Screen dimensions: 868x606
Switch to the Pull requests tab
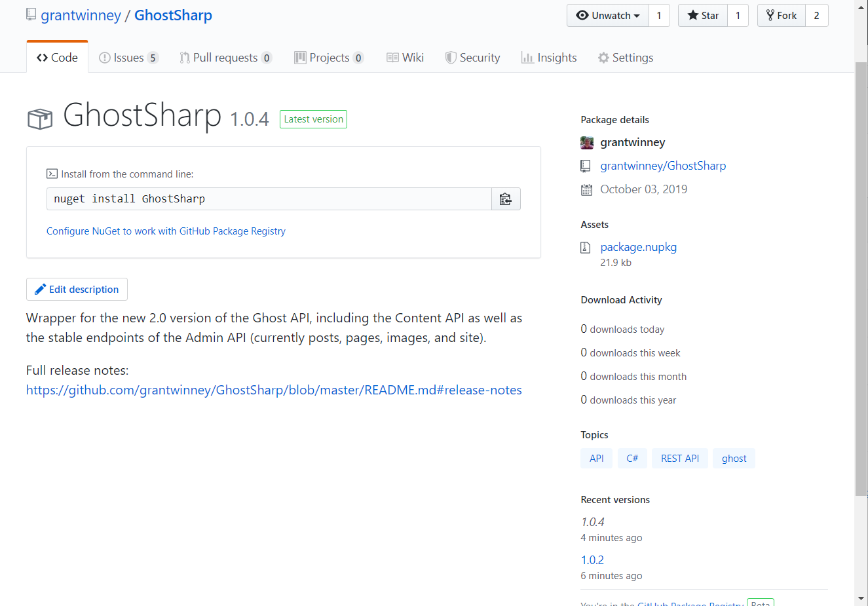[x=225, y=58]
